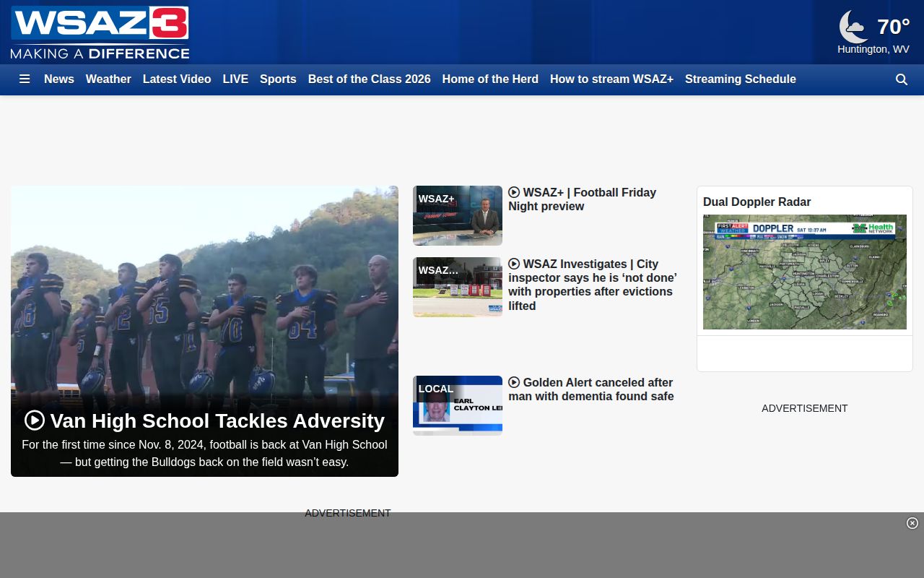
Task: Play icon on the Golden Alert headline
Action: pyautogui.click(x=514, y=382)
